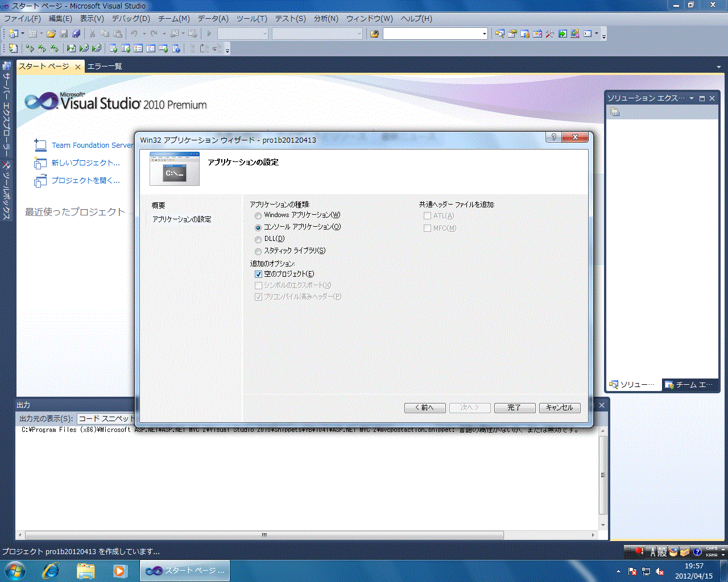Click the icon in Solution Explorer's toolbar
The width and height of the screenshot is (728, 582).
click(x=615, y=112)
